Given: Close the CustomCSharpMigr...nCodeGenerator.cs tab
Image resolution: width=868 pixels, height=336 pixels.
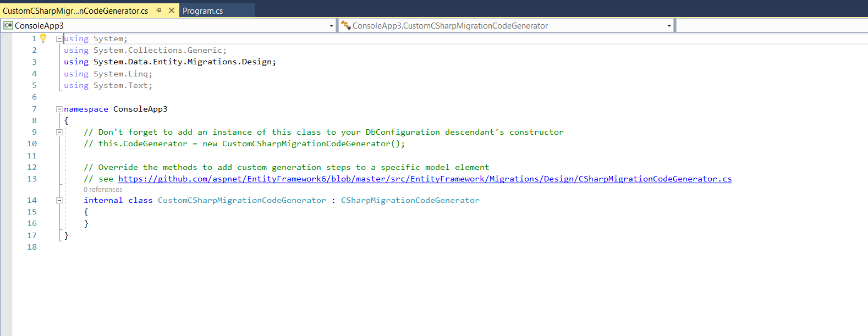Looking at the screenshot, I should click(x=172, y=10).
